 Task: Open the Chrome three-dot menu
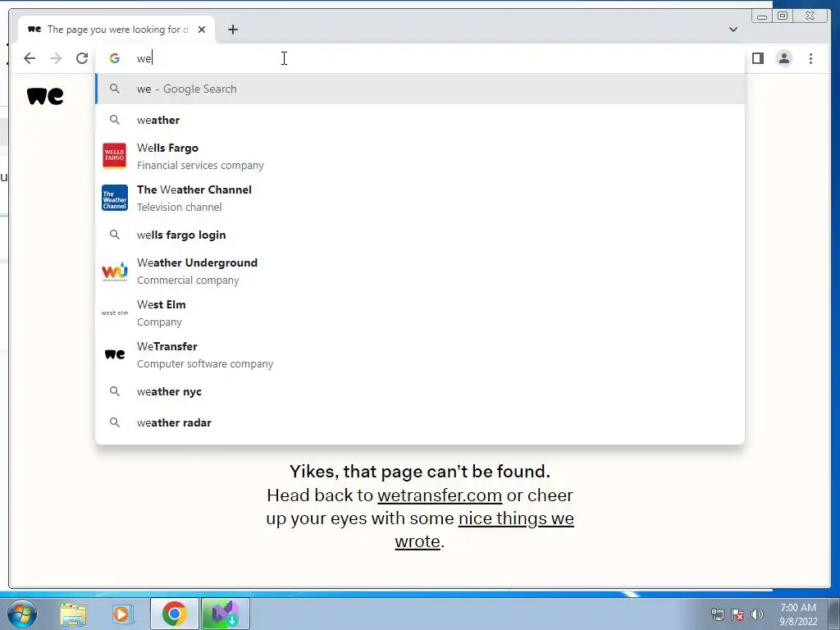pos(810,58)
